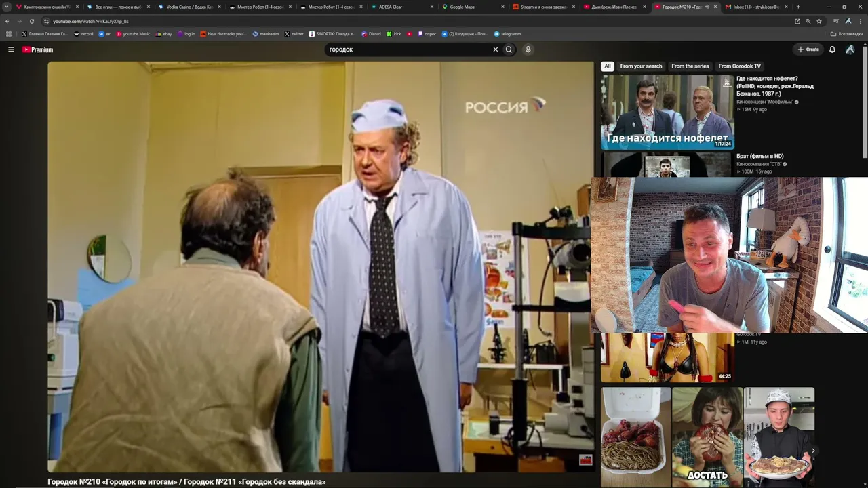Close the Городок №210 browser tab

point(715,7)
